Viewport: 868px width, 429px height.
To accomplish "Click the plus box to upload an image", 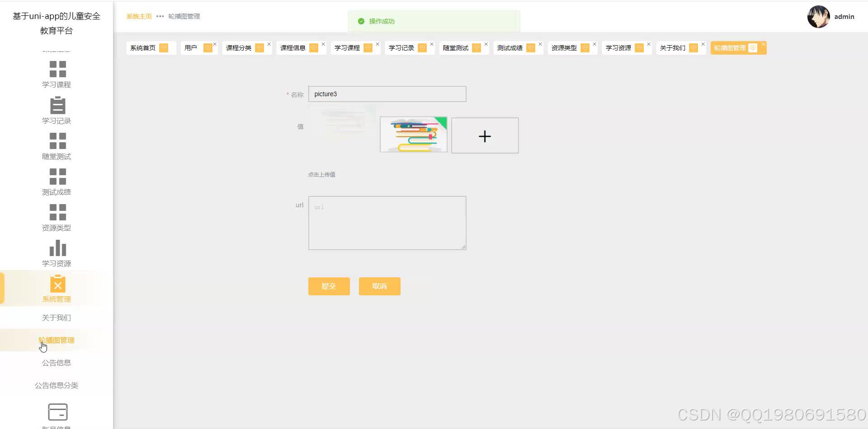I will point(485,135).
